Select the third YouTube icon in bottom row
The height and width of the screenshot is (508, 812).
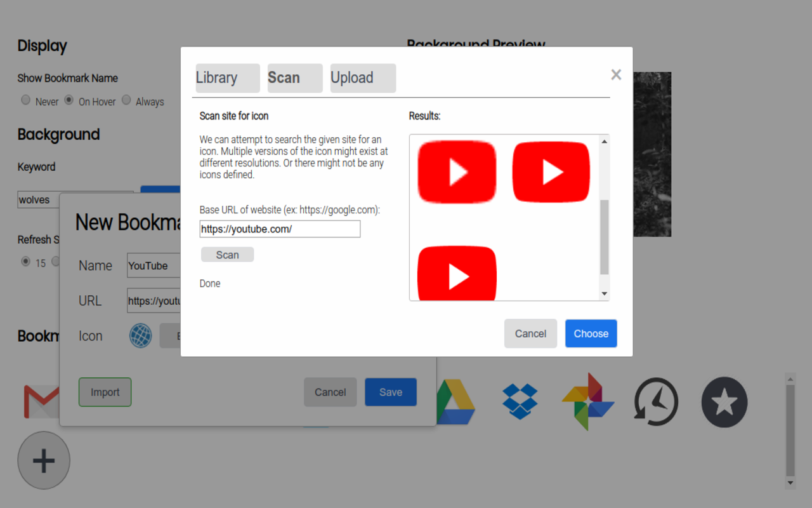pyautogui.click(x=457, y=273)
